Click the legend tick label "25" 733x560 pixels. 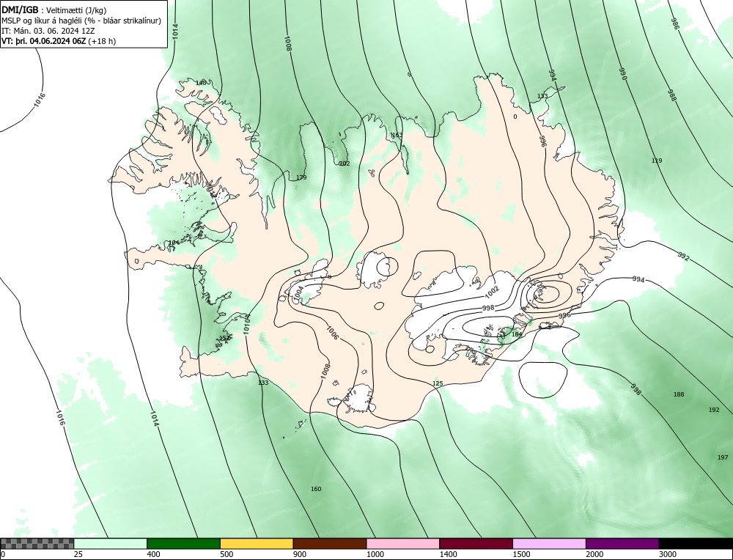78,554
